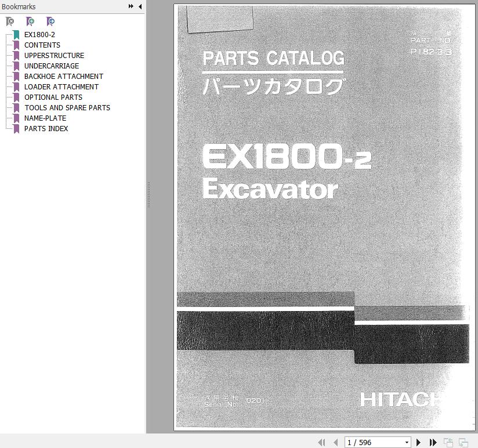The image size is (478, 448).
Task: Click the Bookmarks panel title
Action: (19, 6)
